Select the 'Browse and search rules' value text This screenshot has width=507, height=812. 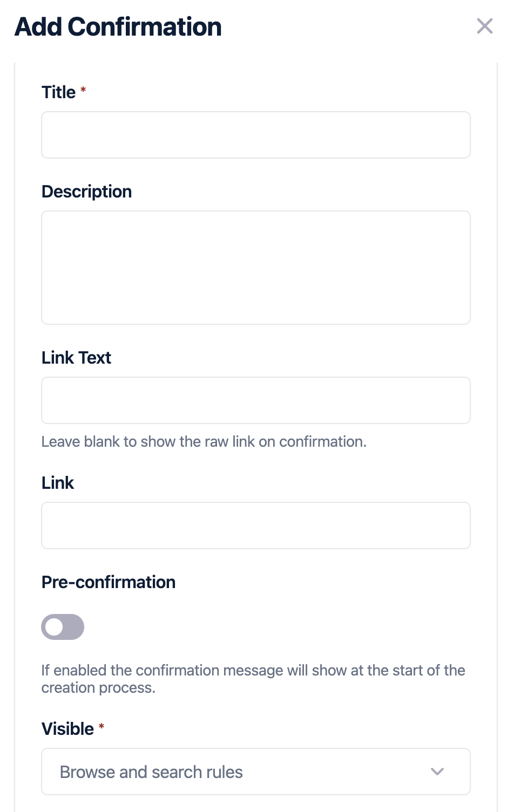(x=151, y=772)
